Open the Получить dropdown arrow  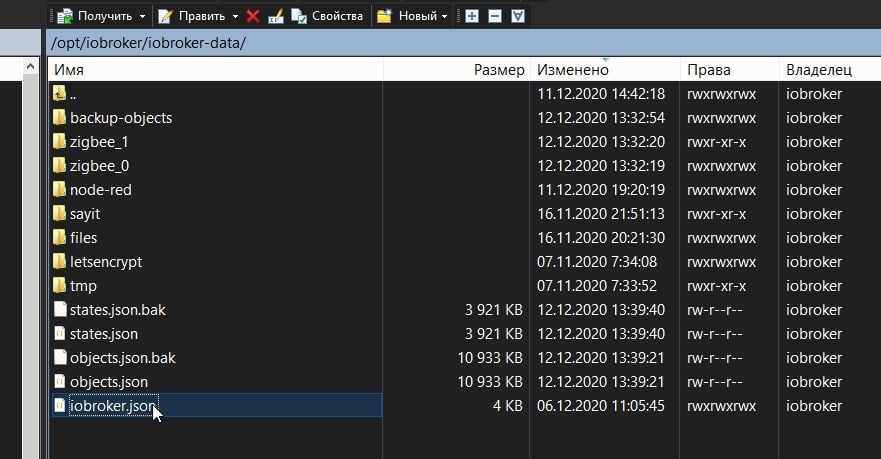click(142, 16)
